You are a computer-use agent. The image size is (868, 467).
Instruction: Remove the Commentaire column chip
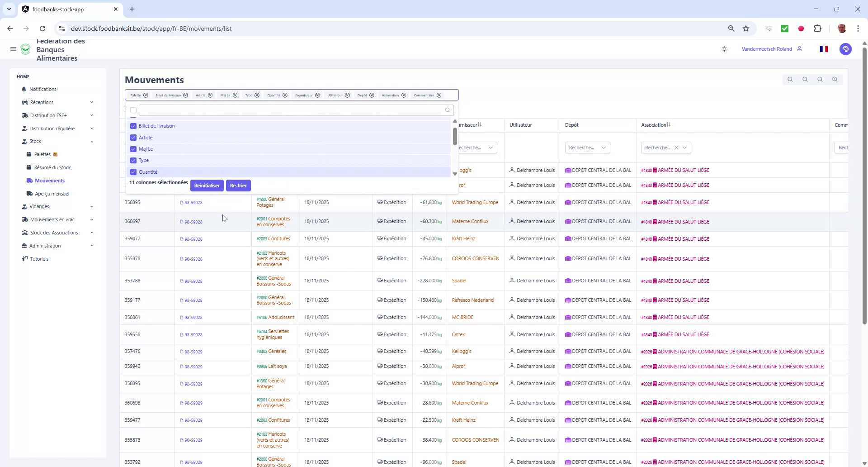coord(439,95)
